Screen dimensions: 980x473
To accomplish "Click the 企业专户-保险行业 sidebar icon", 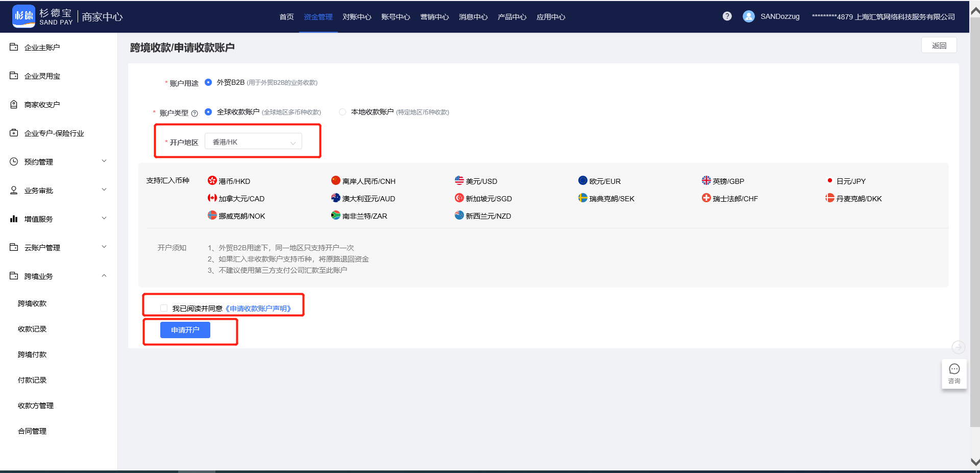I will click(x=13, y=132).
